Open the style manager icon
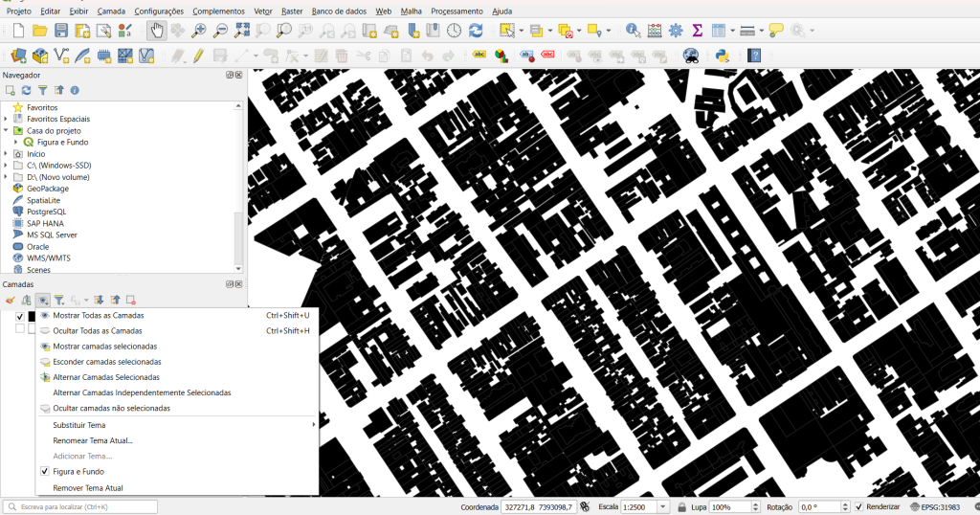980x515 pixels. point(125,30)
